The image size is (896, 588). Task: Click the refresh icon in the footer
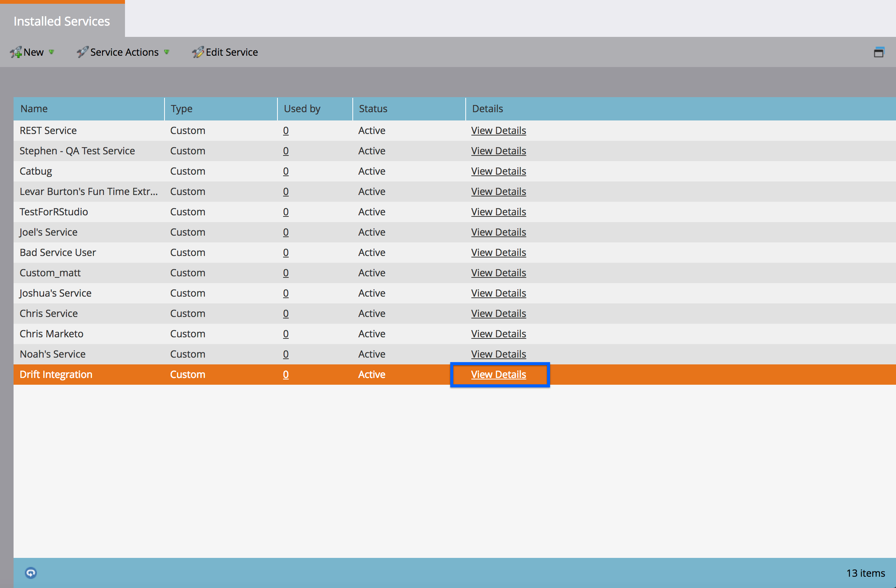30,573
